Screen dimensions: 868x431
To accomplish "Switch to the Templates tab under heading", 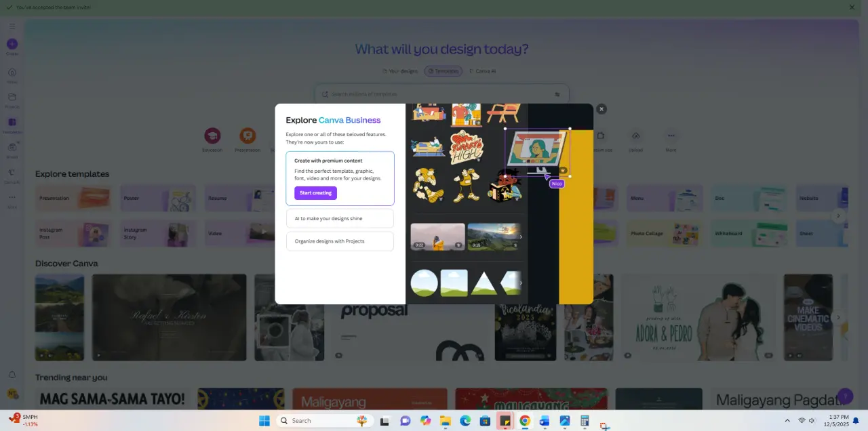I will (x=443, y=71).
